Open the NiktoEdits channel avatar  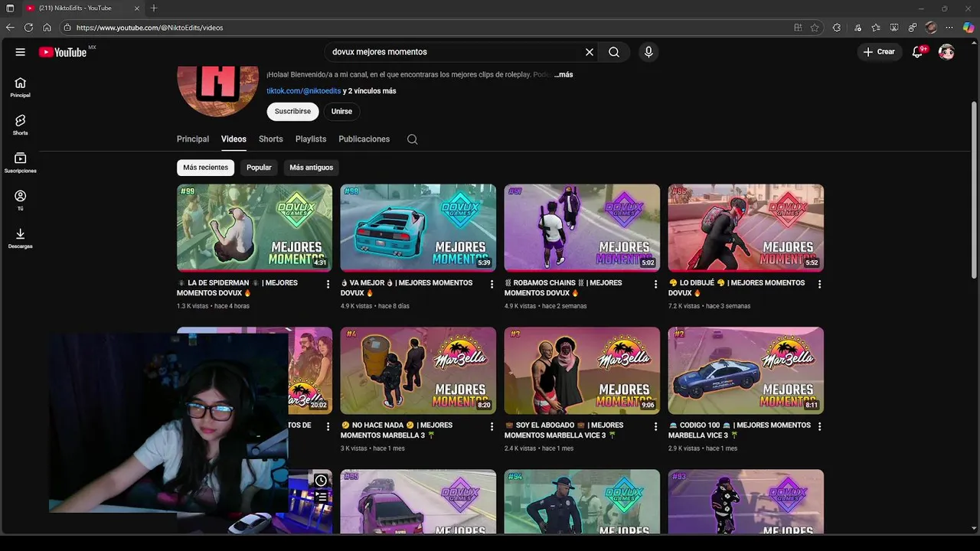click(217, 90)
